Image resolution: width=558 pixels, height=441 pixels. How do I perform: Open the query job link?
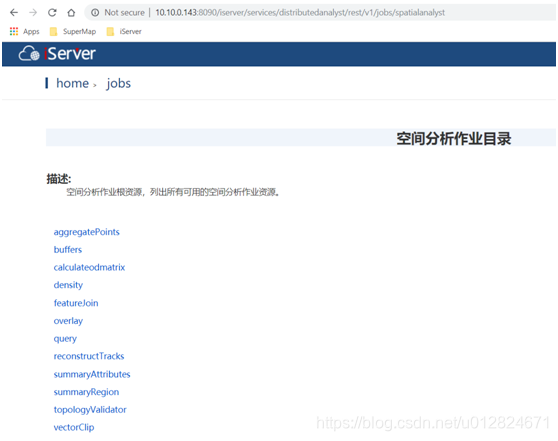pos(65,339)
